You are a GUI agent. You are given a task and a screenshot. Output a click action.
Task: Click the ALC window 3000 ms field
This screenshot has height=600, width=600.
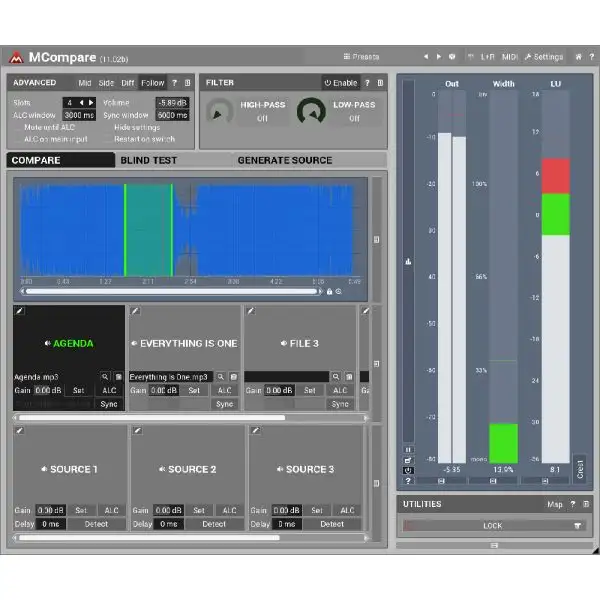(x=79, y=115)
